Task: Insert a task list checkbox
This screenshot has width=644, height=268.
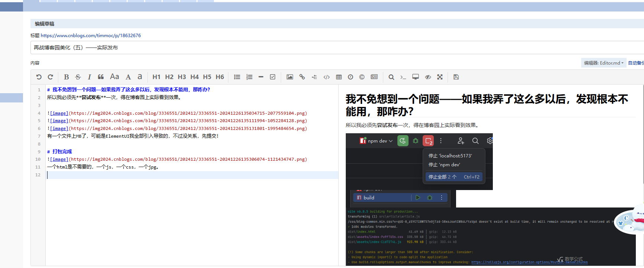Action: pos(273,77)
